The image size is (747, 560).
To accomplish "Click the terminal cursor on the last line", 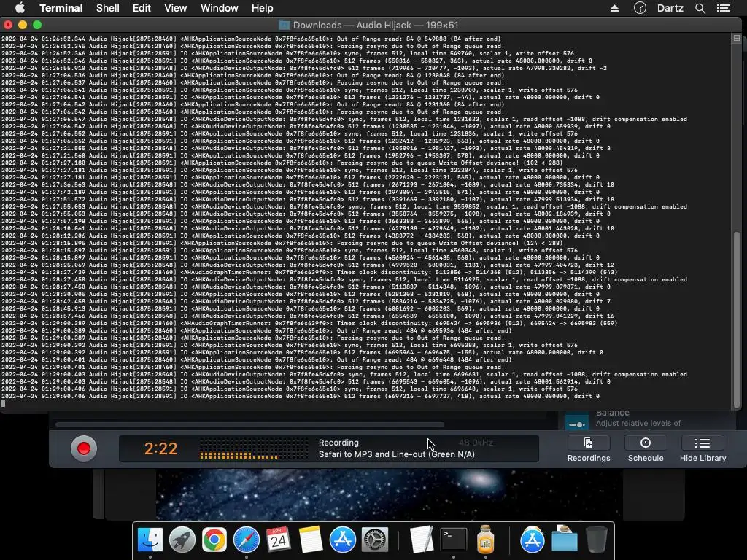I will [x=4, y=403].
